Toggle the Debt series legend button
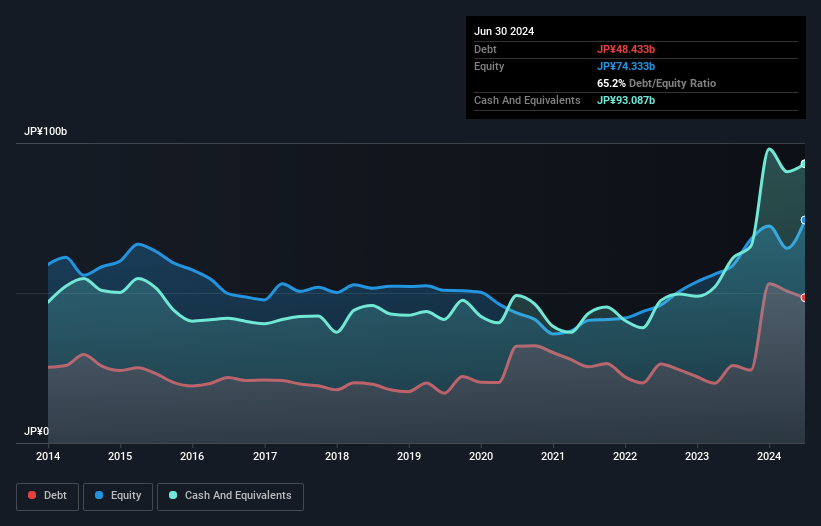Image resolution: width=821 pixels, height=526 pixels. pos(47,496)
